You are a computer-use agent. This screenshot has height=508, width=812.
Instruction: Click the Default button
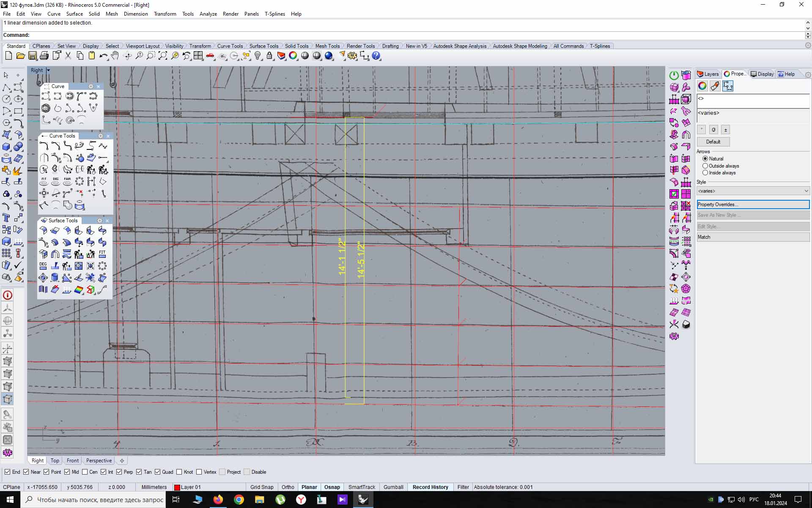click(713, 142)
